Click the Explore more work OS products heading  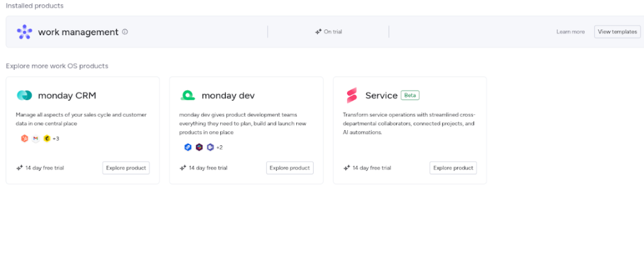57,66
